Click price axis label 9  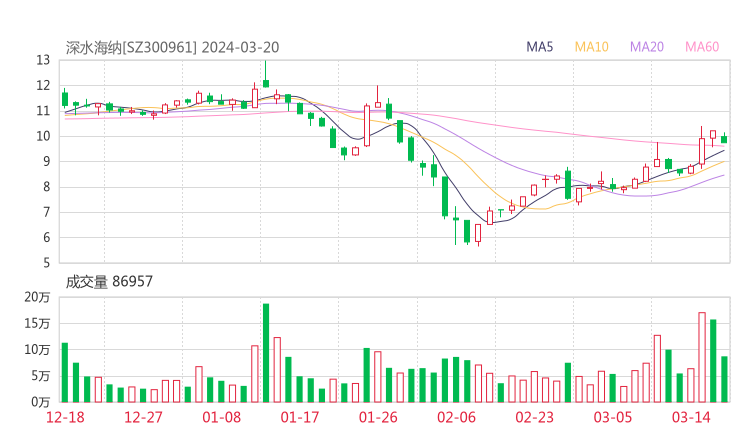(x=46, y=162)
